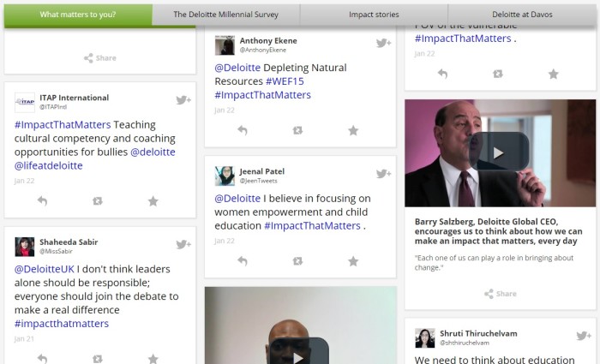Open @Deloitte mention in Anthony Ekene's tweet

pos(237,68)
